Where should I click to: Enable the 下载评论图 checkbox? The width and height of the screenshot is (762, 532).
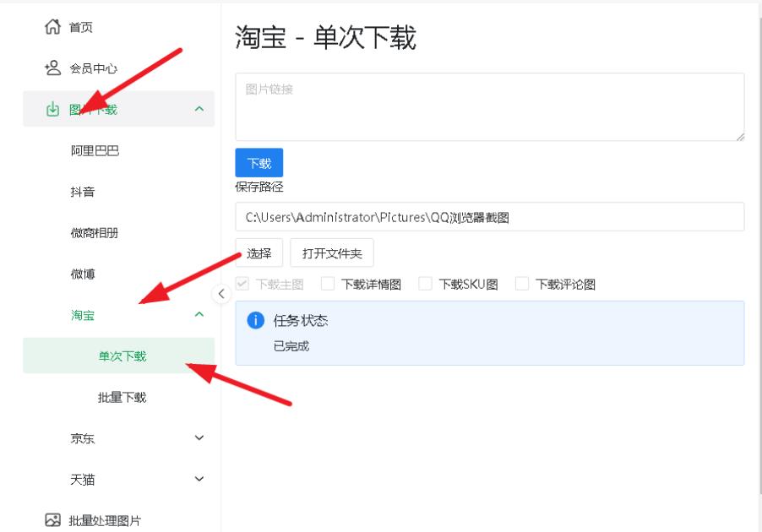click(x=522, y=283)
